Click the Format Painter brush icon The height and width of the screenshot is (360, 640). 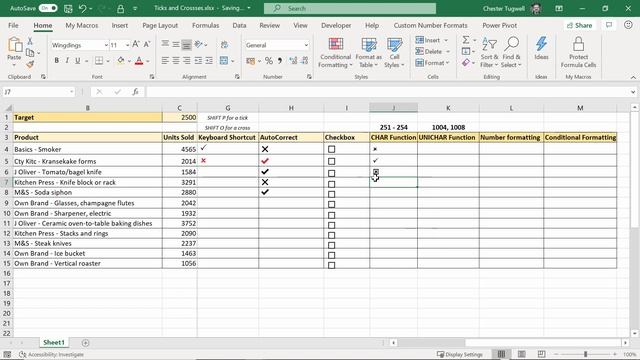coord(30,64)
